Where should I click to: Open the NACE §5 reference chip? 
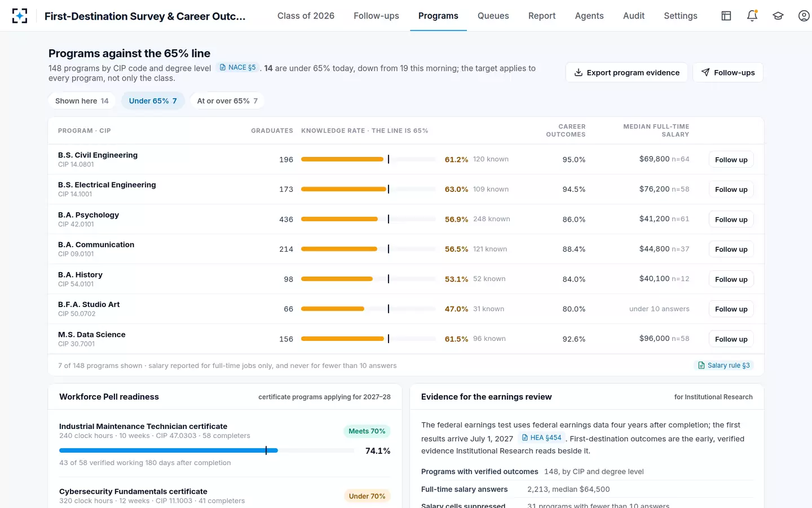[237, 67]
